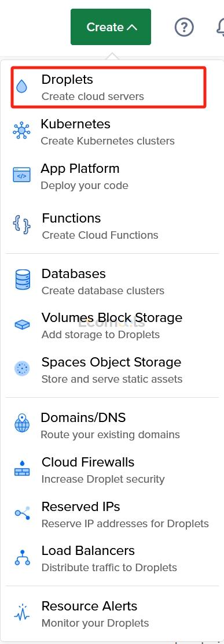The image size is (224, 644).
Task: Select Volumes Block Storage menu item
Action: point(112,325)
